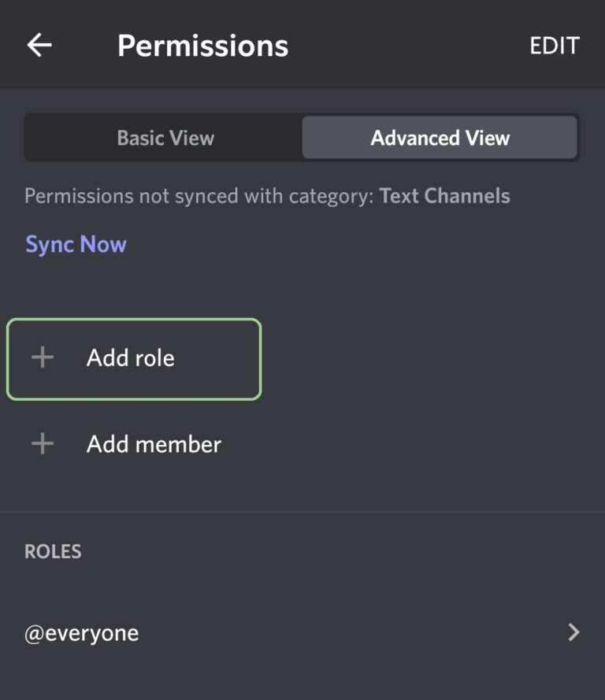Click the word 'member' in Add member
Image resolution: width=605 pixels, height=700 pixels.
point(178,444)
